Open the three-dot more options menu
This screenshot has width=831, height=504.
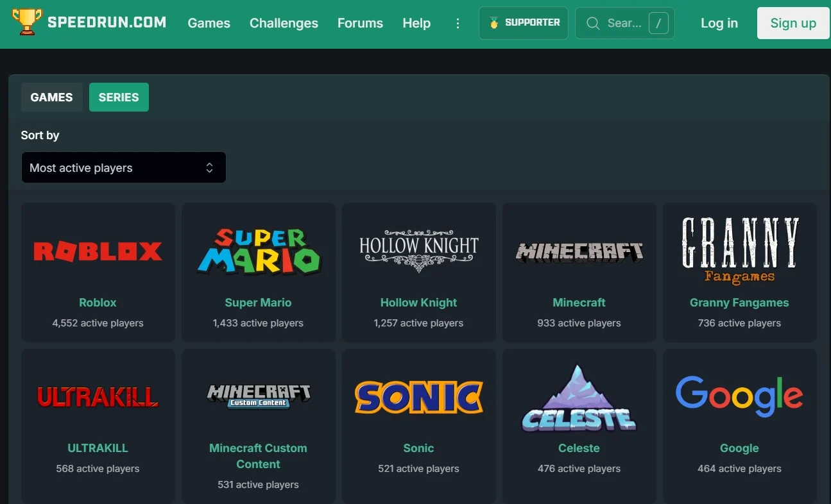point(458,23)
